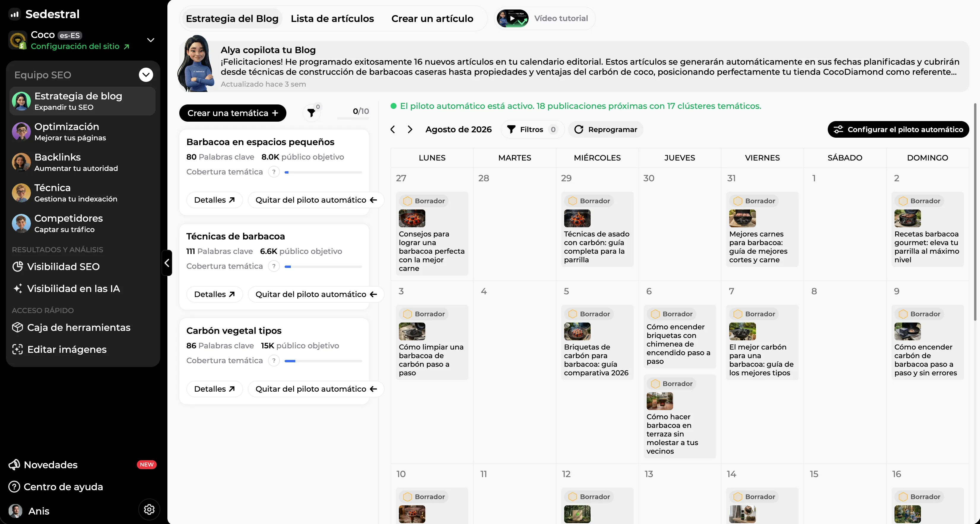
Task: Open Backlinks menu item
Action: click(83, 162)
